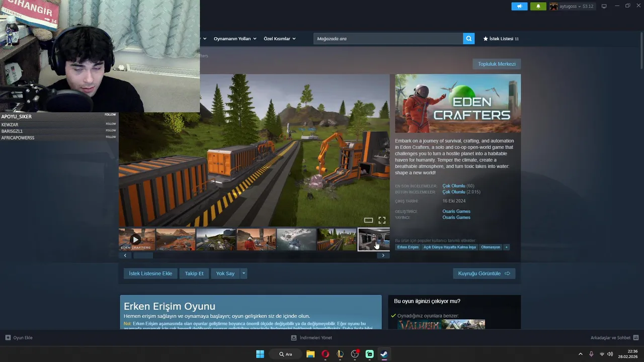The width and height of the screenshot is (644, 362).
Task: Click the Takip Et button
Action: point(194,274)
